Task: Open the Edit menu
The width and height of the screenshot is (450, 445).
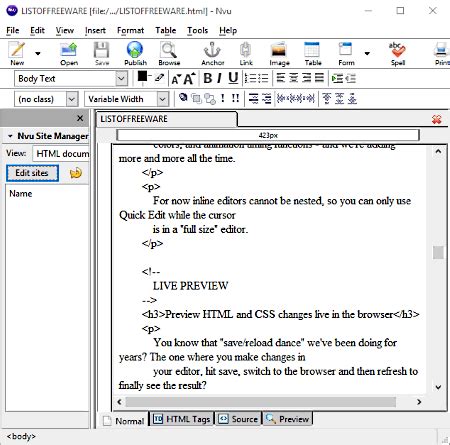Action: tap(37, 30)
